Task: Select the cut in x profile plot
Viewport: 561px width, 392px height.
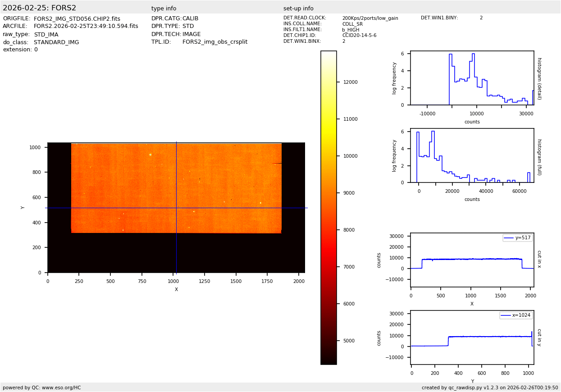Action: (472, 260)
